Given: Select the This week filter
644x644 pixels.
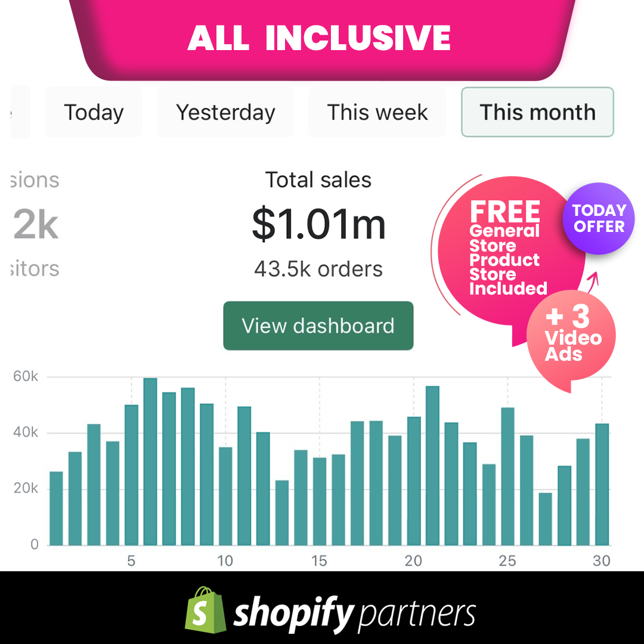Looking at the screenshot, I should pyautogui.click(x=377, y=112).
